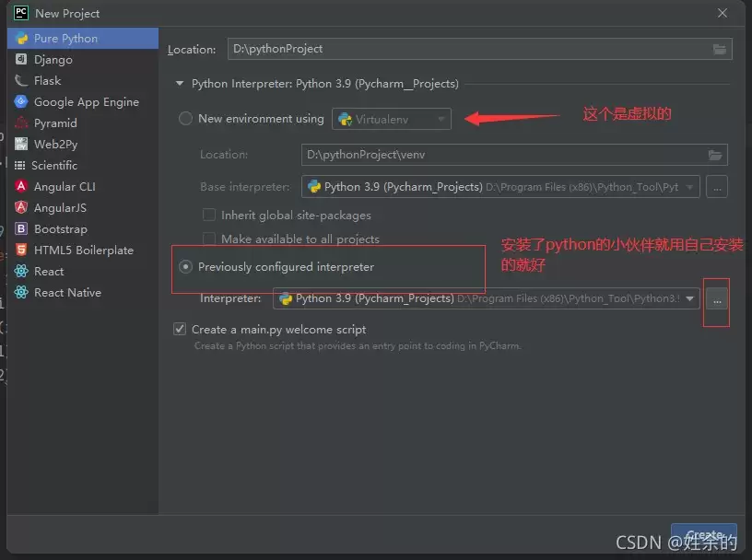This screenshot has width=752, height=560.
Task: Select Google App Engine project type
Action: [83, 101]
